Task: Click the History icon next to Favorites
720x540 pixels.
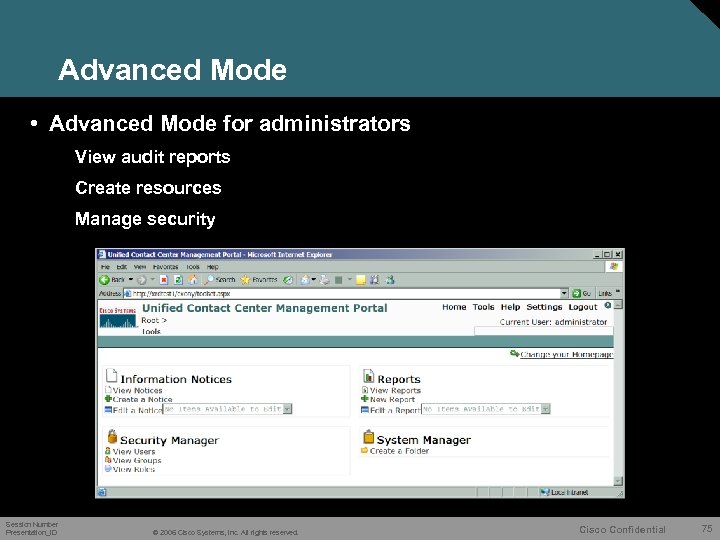Action: (288, 280)
